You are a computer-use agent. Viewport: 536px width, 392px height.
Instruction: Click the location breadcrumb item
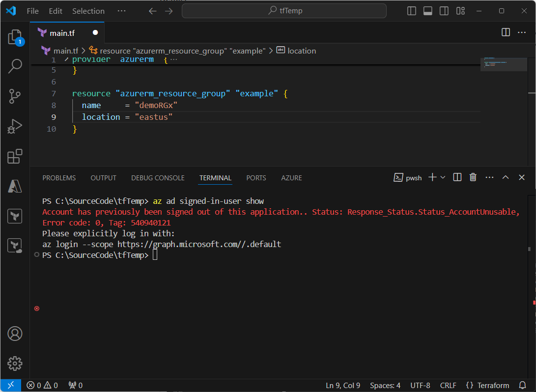pos(302,51)
